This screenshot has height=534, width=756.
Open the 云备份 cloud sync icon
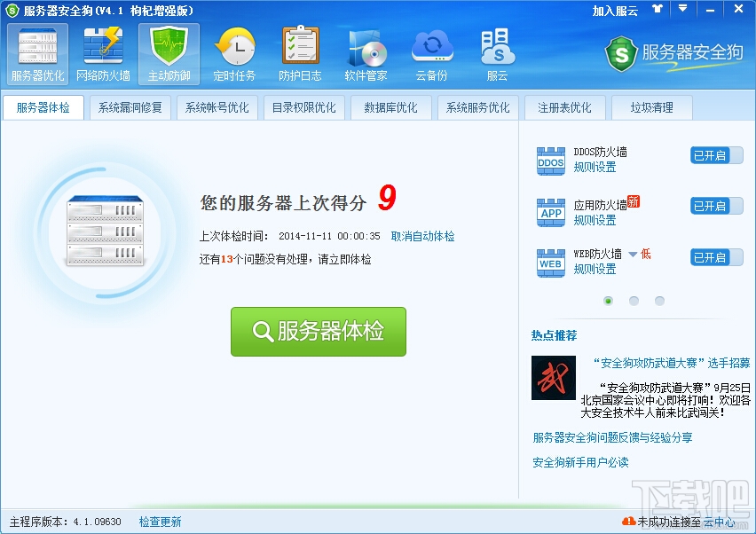pos(431,54)
